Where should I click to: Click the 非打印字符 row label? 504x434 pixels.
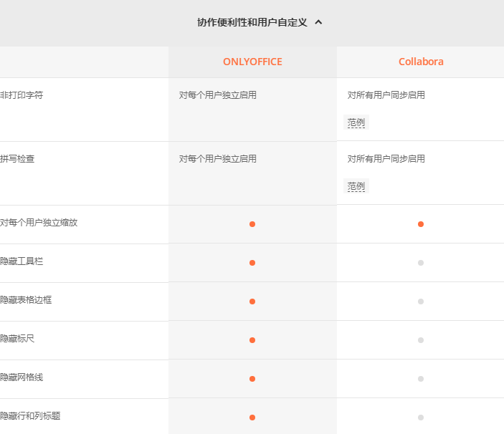pos(22,95)
